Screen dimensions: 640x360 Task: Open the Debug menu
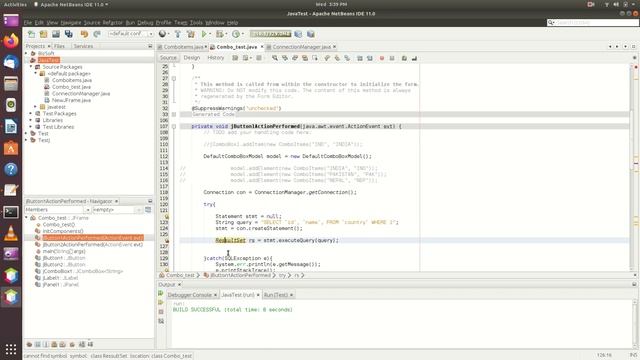pos(145,22)
